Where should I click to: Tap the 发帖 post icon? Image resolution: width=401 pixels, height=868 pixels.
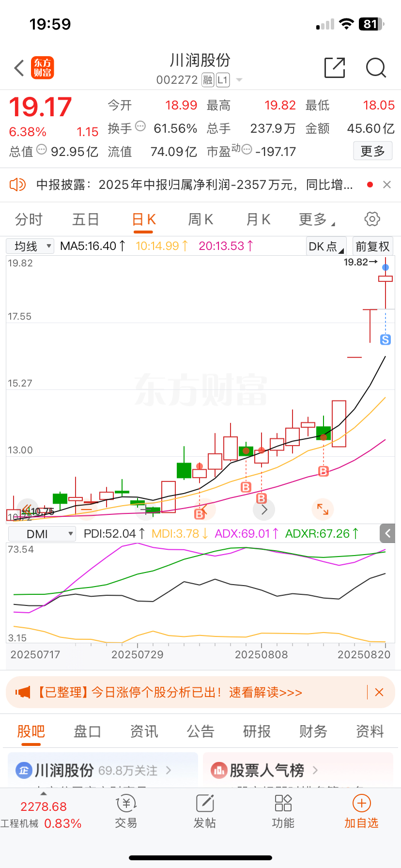pyautogui.click(x=205, y=804)
